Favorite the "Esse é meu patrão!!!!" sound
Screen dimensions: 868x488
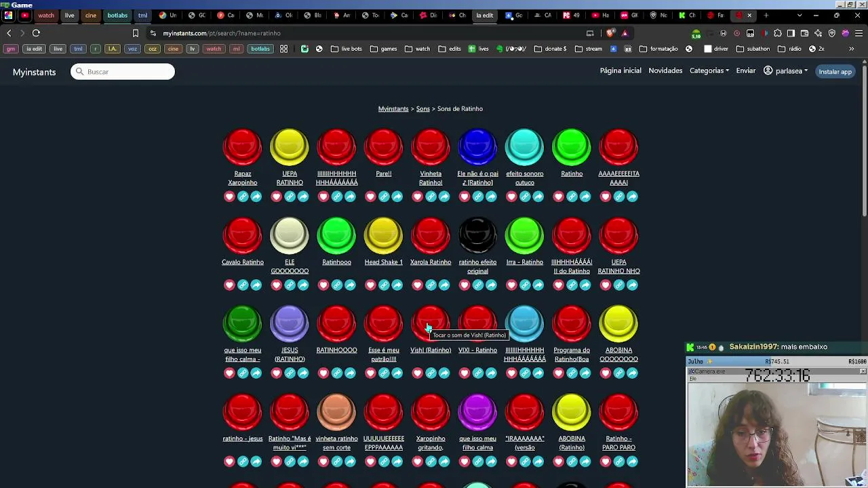point(370,373)
